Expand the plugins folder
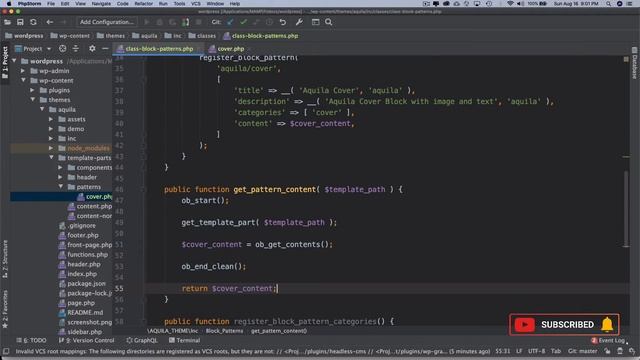This screenshot has height=360, width=640. pos(32,90)
